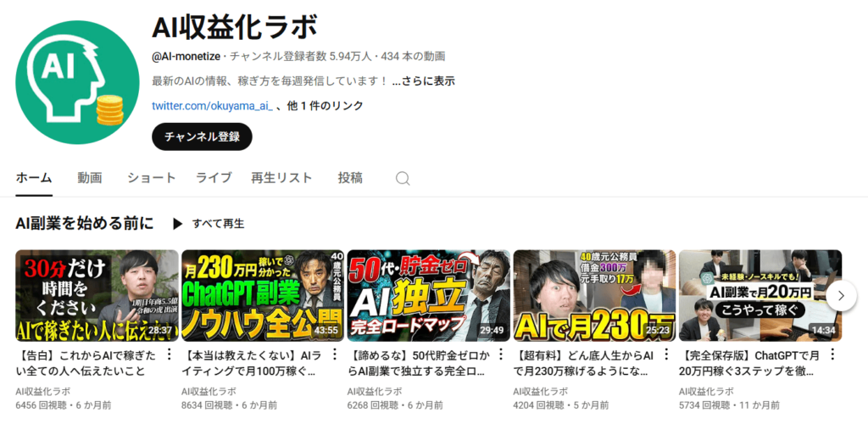
Task: Click the 28:37 duration badge
Action: [160, 331]
